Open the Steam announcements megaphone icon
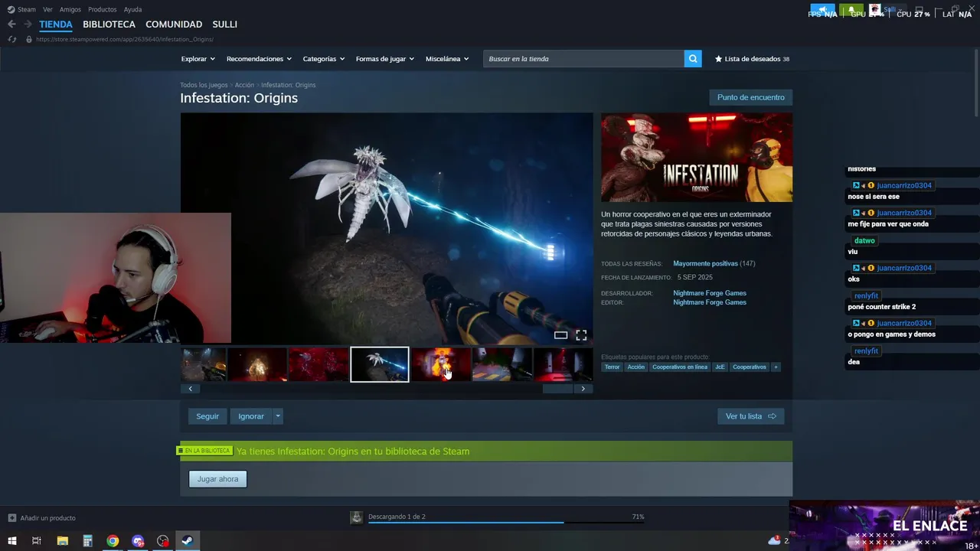Screen dimensions: 980x551 [823, 11]
